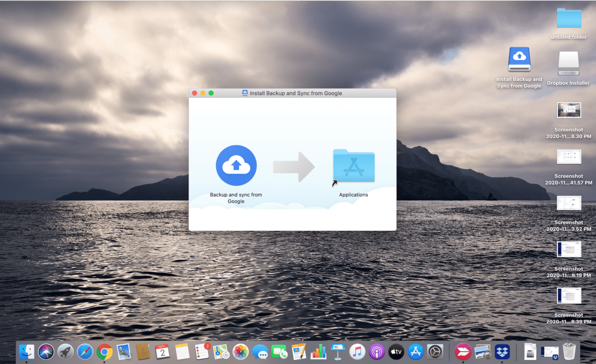Open Dropbox from the Dock
Screen dimensions: 596x364
[502, 352]
